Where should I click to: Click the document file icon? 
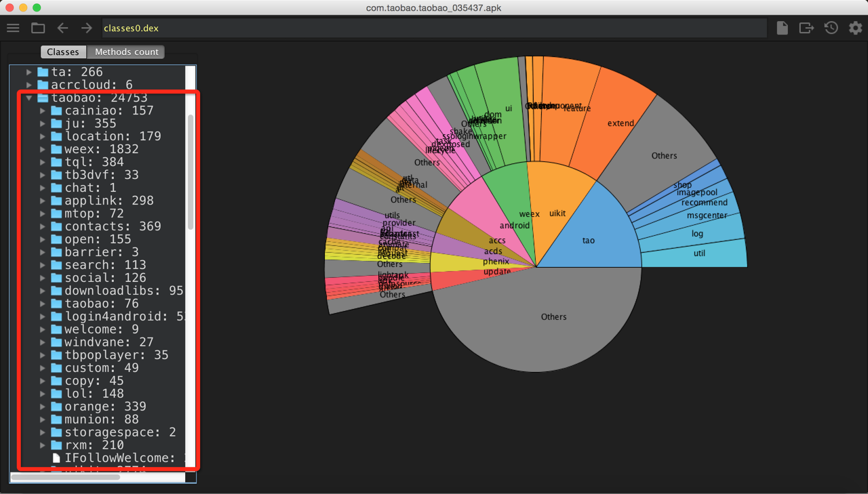(782, 28)
